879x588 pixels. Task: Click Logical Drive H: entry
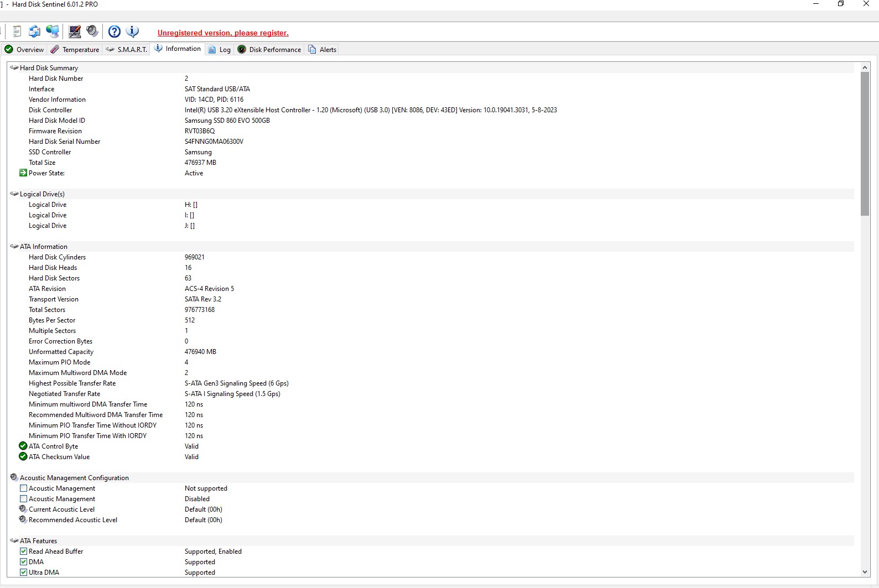click(x=431, y=205)
